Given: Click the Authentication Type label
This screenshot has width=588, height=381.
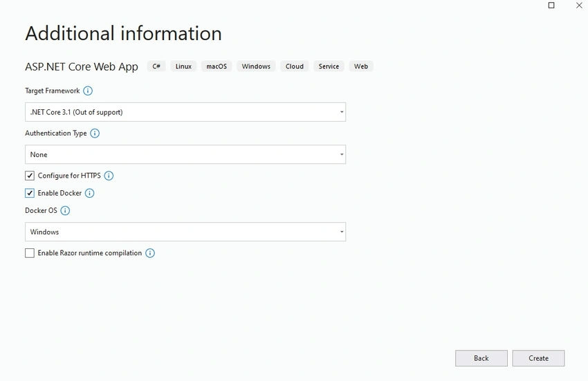Looking at the screenshot, I should [x=56, y=133].
